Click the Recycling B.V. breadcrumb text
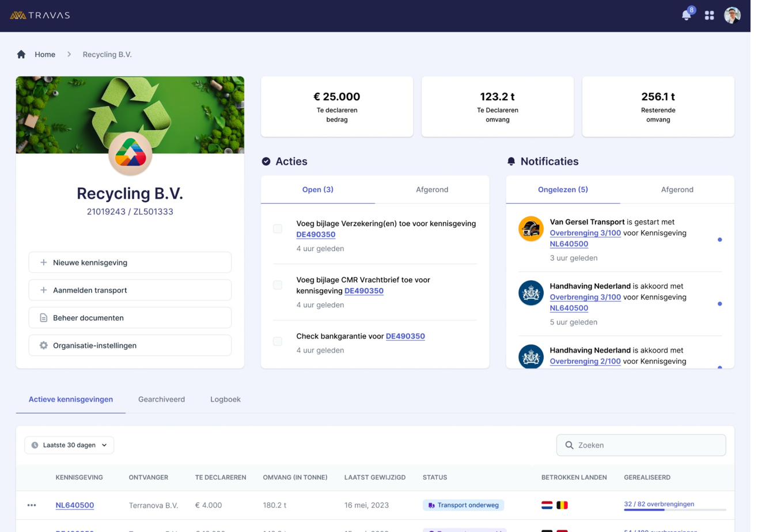 [108, 55]
